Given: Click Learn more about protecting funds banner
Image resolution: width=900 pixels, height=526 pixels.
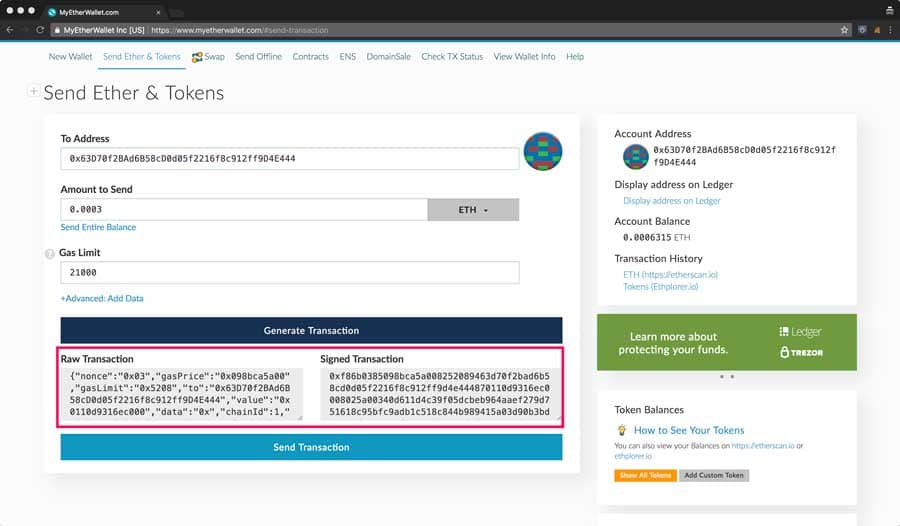Looking at the screenshot, I should 727,342.
